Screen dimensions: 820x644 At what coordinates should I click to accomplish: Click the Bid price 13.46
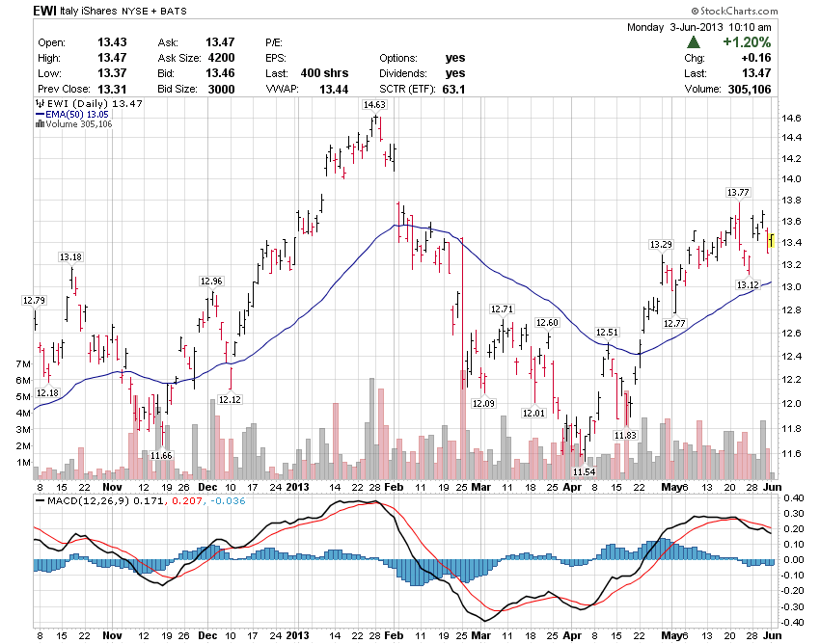[x=220, y=73]
